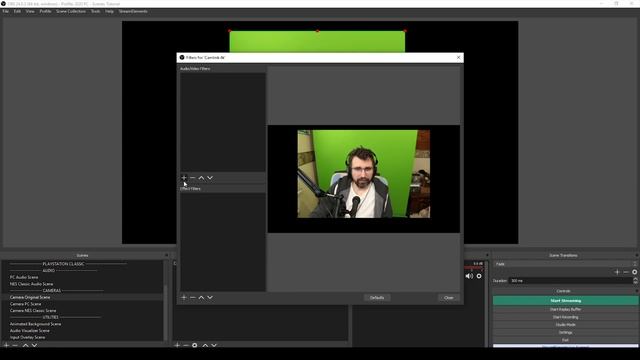The width and height of the screenshot is (640, 360).
Task: Undock the Scene Transitions panel via its header icon
Action: [636, 255]
